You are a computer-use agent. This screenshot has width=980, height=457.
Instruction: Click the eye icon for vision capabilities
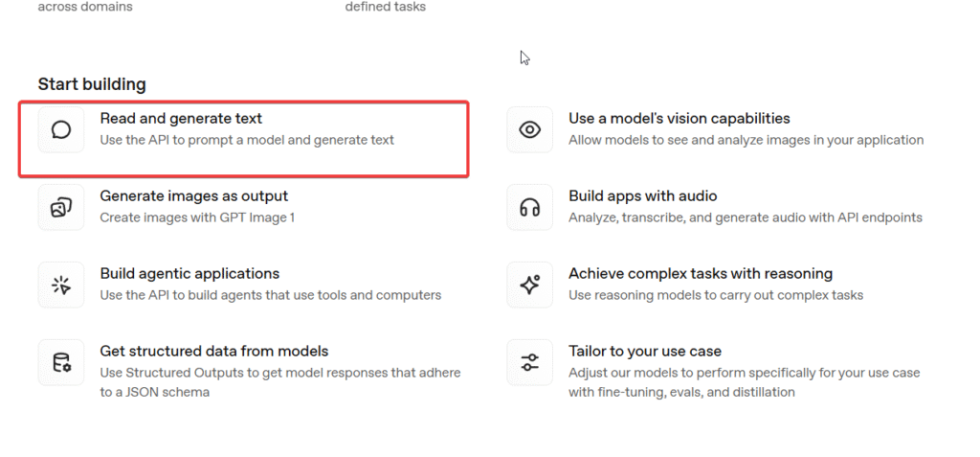click(x=529, y=129)
